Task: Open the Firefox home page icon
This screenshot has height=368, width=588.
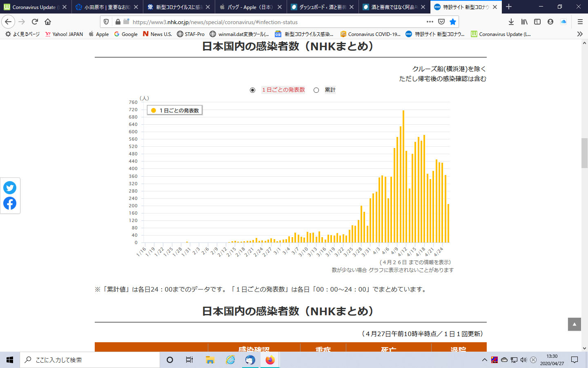Action: 48,22
